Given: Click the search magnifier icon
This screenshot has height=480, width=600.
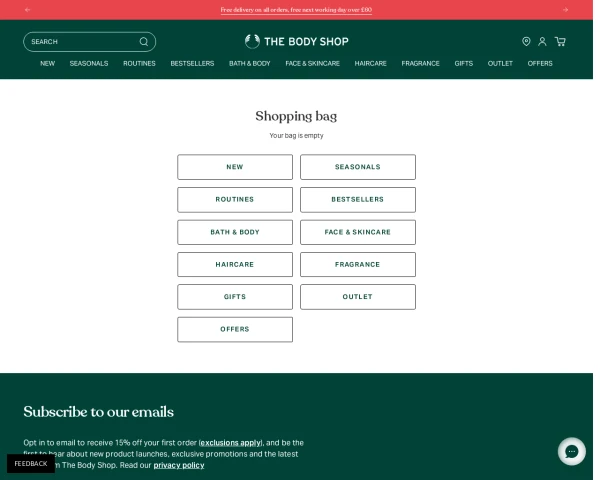Looking at the screenshot, I should (x=144, y=42).
